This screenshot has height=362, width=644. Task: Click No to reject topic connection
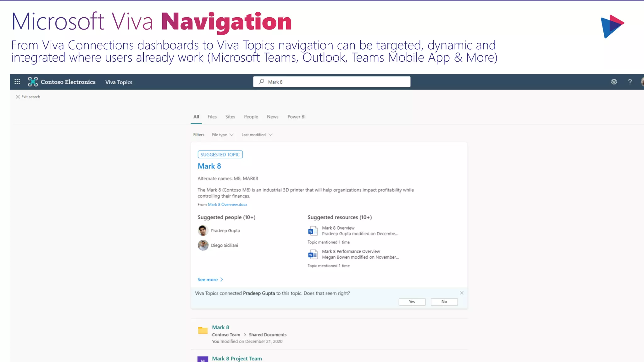pyautogui.click(x=444, y=302)
